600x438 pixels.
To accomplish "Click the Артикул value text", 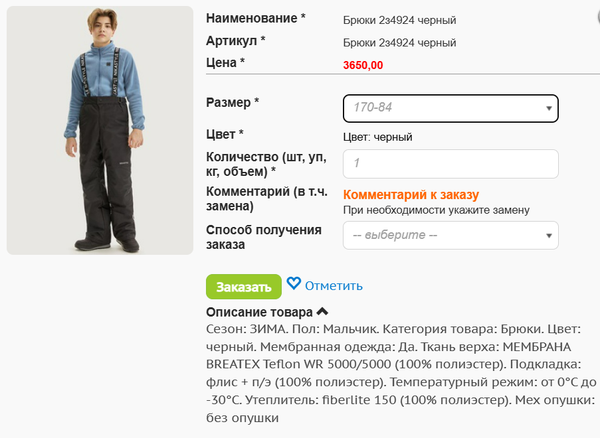I will point(399,43).
